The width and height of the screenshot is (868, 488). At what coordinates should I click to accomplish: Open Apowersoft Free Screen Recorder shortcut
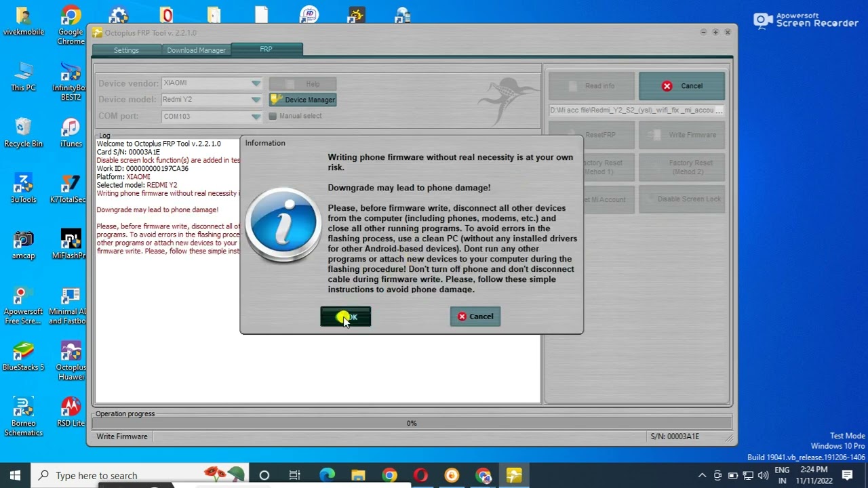point(23,306)
